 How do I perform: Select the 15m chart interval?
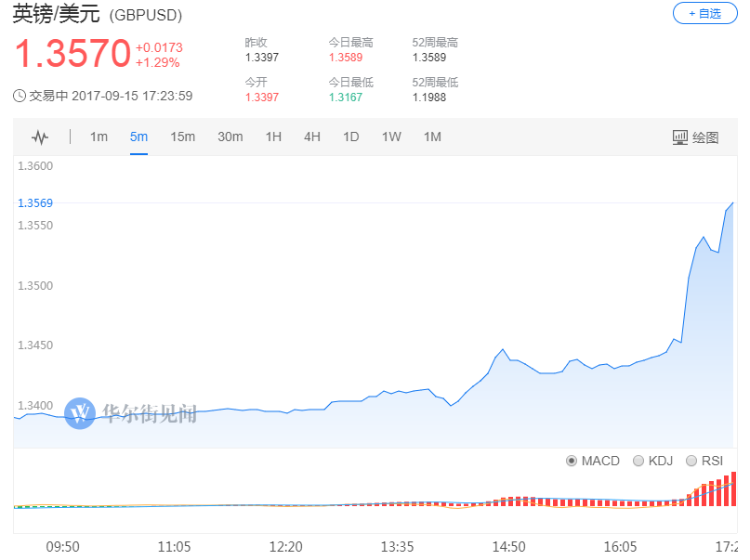coord(183,137)
